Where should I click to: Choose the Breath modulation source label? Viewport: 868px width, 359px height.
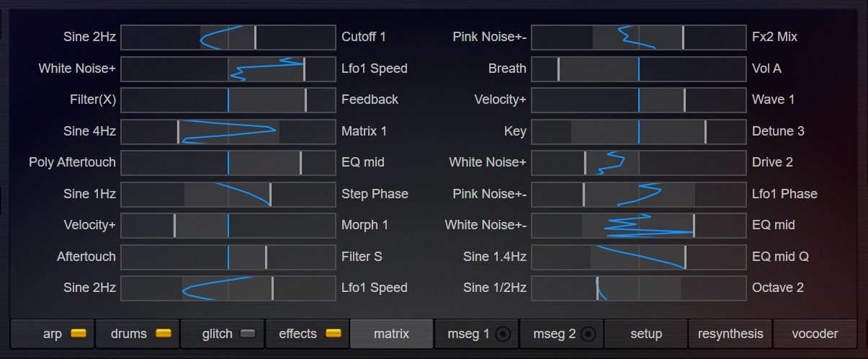pos(507,68)
